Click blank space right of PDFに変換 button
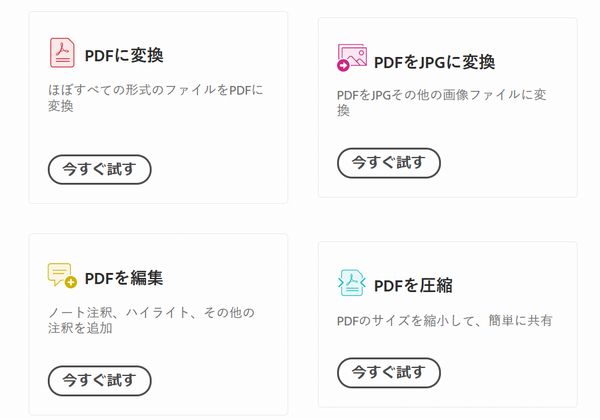The height and width of the screenshot is (420, 600). (220, 169)
